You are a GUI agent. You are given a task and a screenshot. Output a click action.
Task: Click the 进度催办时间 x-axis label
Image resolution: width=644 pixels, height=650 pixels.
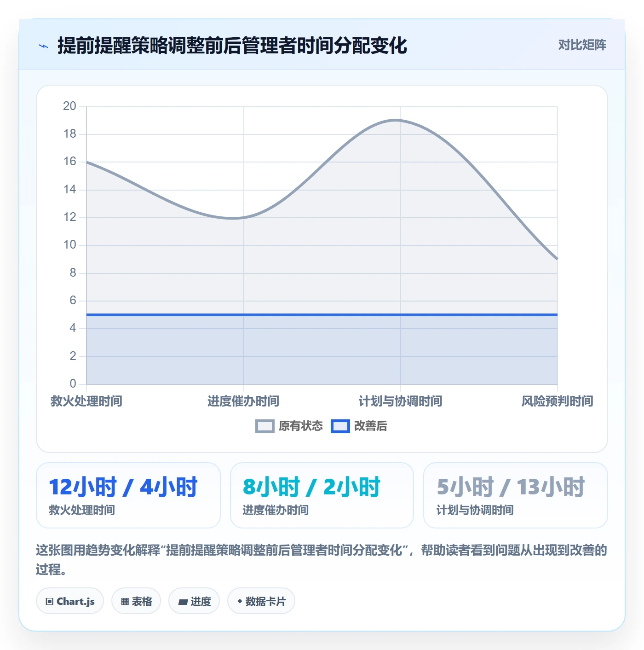(243, 401)
